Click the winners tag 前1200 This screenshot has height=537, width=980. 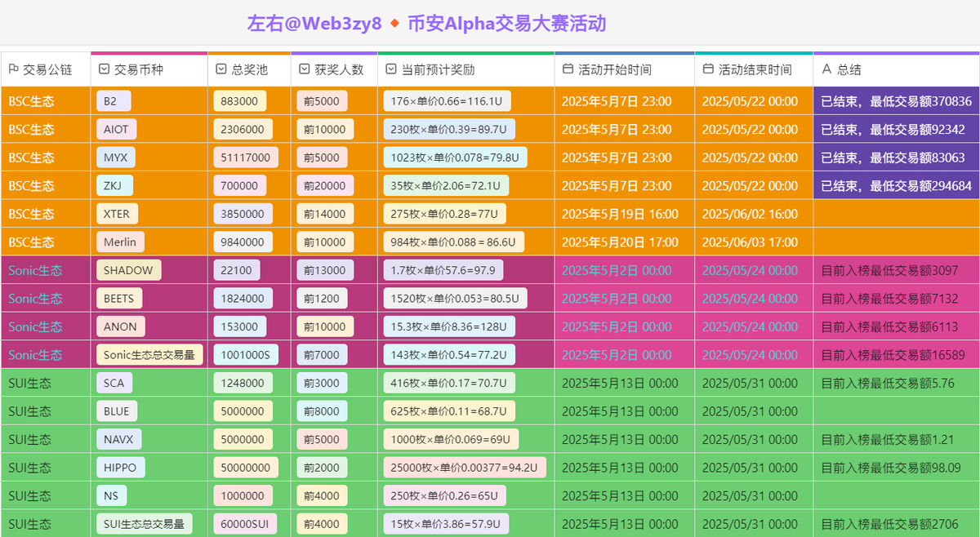tap(322, 299)
